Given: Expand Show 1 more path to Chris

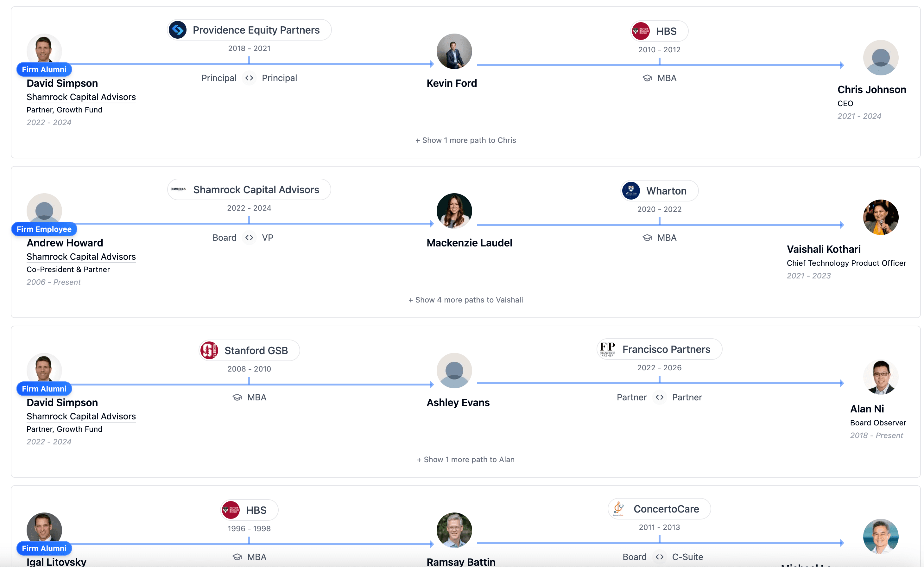Looking at the screenshot, I should click(x=466, y=140).
